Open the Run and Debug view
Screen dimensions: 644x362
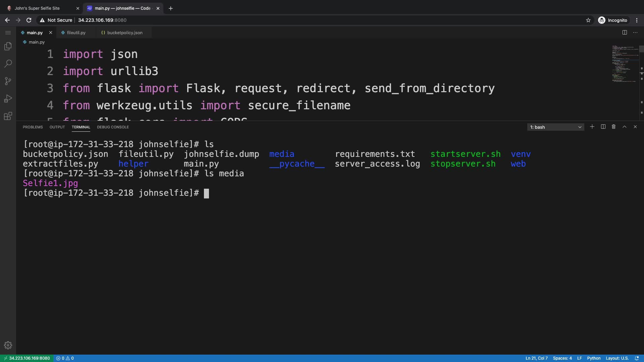pyautogui.click(x=8, y=99)
